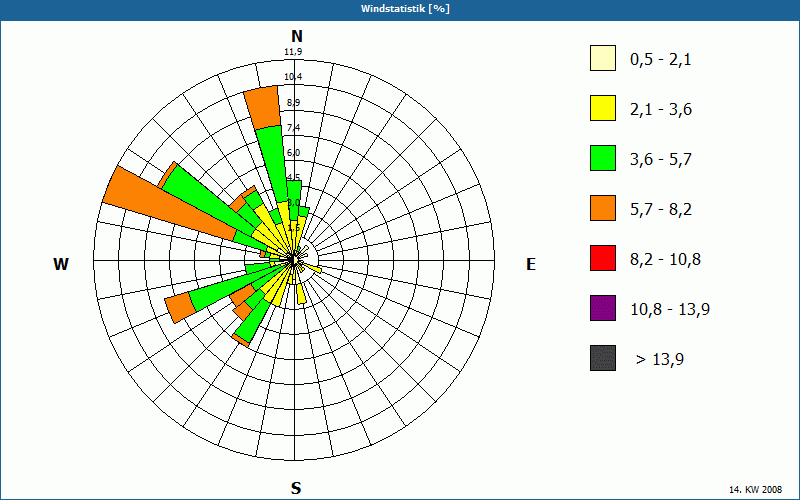Click the orange tip of the west-southwest bar

click(x=180, y=308)
